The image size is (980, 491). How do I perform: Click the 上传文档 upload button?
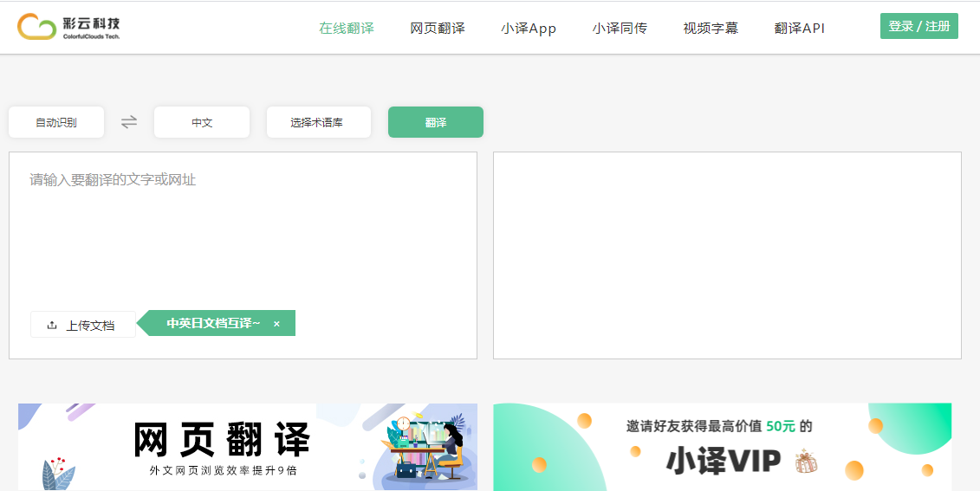[x=83, y=325]
